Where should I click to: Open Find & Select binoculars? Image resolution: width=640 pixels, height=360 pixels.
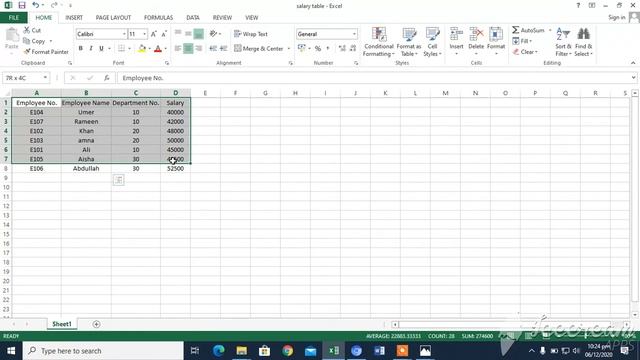click(584, 42)
